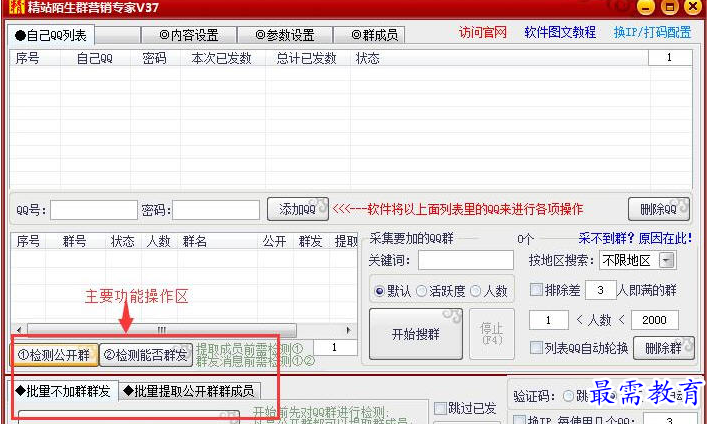711x424 pixels.
Task: Open the 换IP/打码配置 link
Action: pyautogui.click(x=652, y=33)
